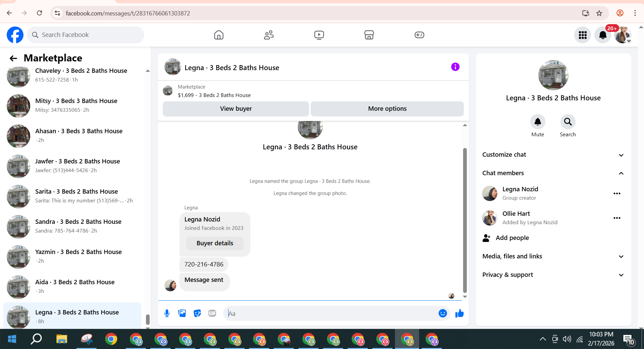644x349 pixels.
Task: Mute this conversation with bell icon
Action: click(538, 122)
